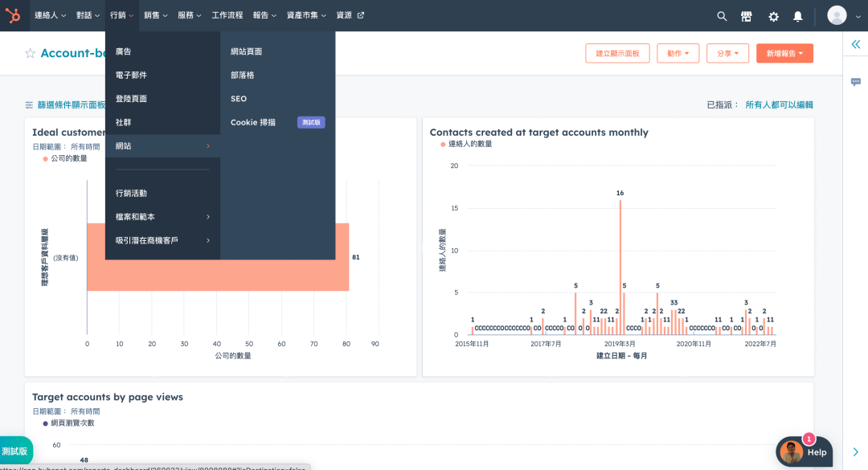Open the marketplace icon in top bar

click(x=747, y=16)
